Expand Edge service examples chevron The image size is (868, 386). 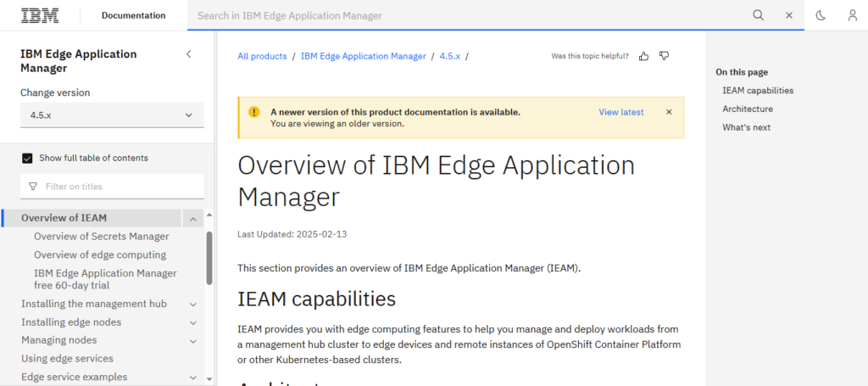pyautogui.click(x=192, y=378)
